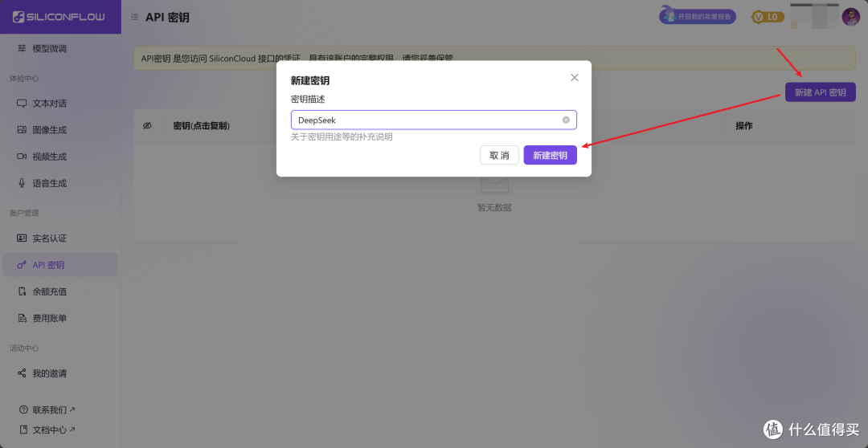Focus the 密钥描述 input field
Viewport: 868px width, 448px height.
click(433, 120)
